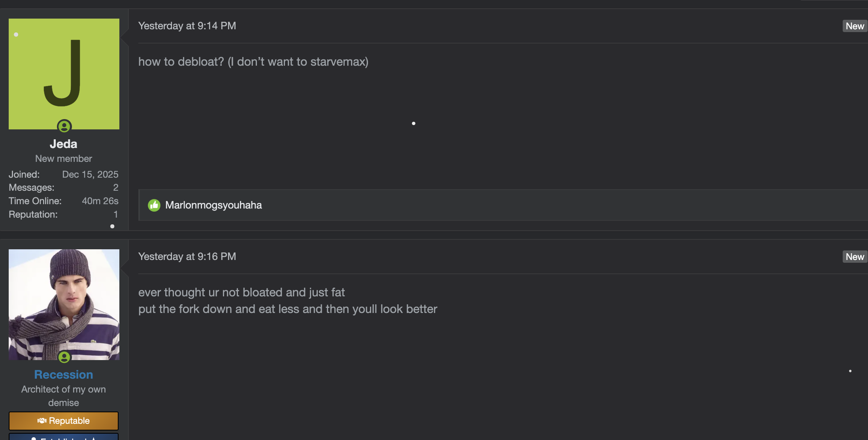Click the blue badge below Reputable
868x440 pixels.
(64, 437)
